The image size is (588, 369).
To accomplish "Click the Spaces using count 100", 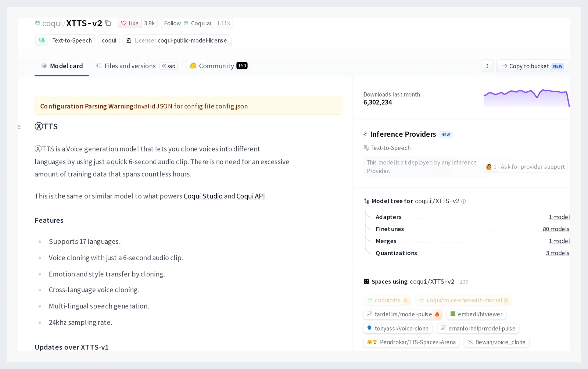I will coord(464,282).
